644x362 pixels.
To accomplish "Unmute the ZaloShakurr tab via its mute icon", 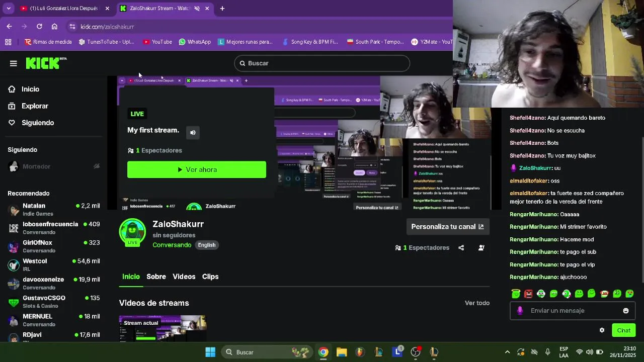I will coord(197,8).
